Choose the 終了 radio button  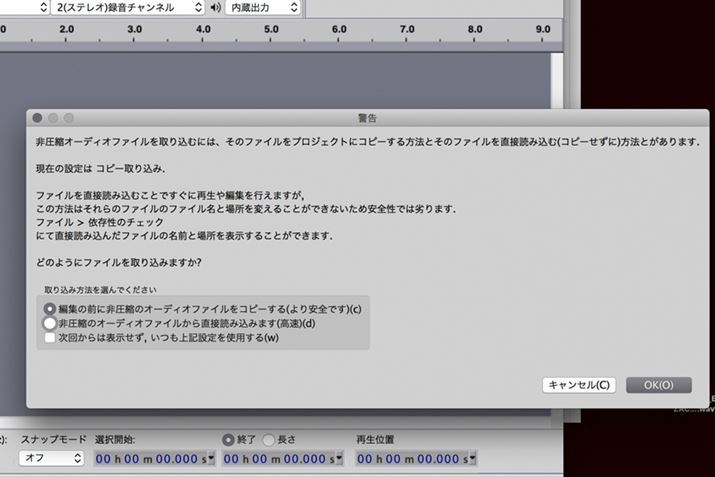229,439
